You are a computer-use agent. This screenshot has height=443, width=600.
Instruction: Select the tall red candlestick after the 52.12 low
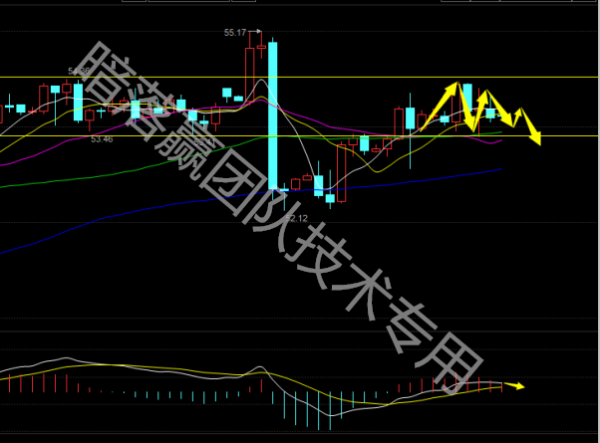341,173
